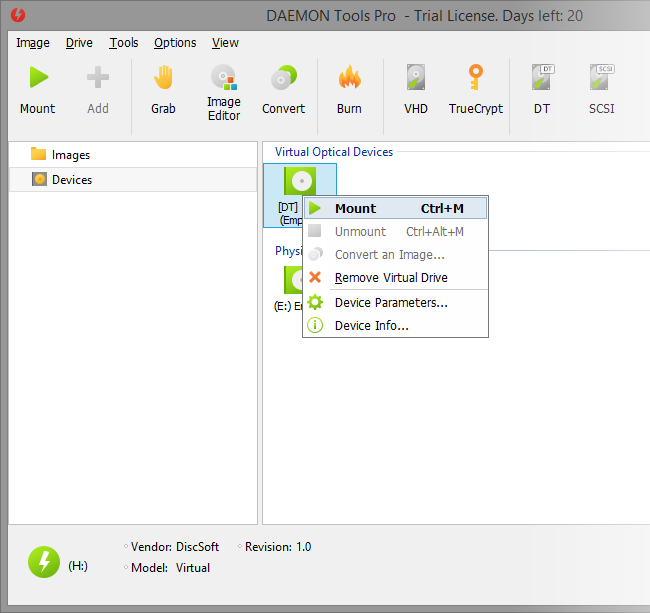Open the Burn tool

point(349,90)
